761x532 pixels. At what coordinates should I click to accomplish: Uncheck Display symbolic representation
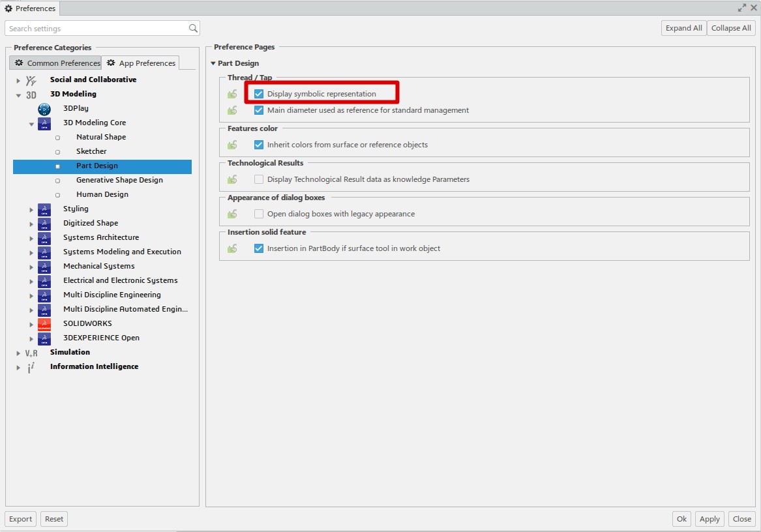[x=259, y=94]
